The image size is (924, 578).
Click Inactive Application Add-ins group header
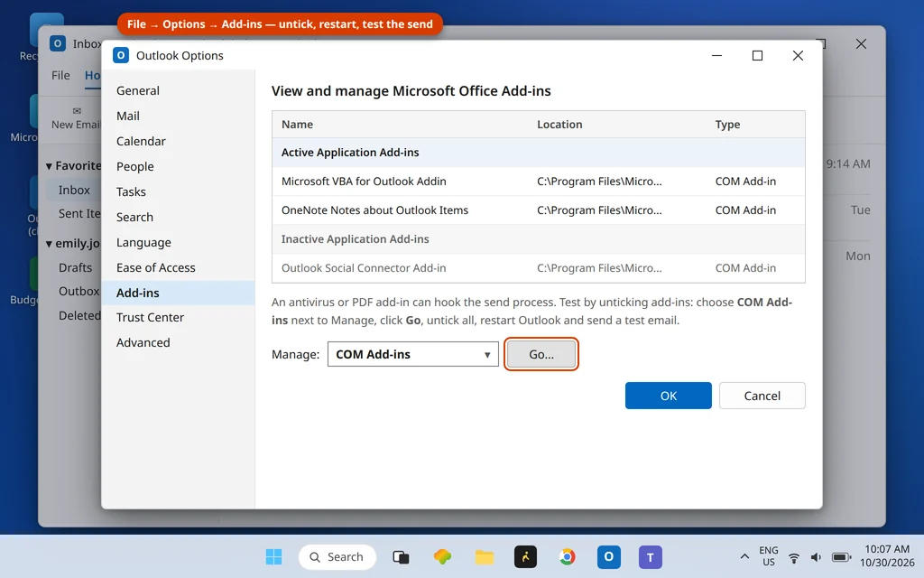click(x=538, y=238)
